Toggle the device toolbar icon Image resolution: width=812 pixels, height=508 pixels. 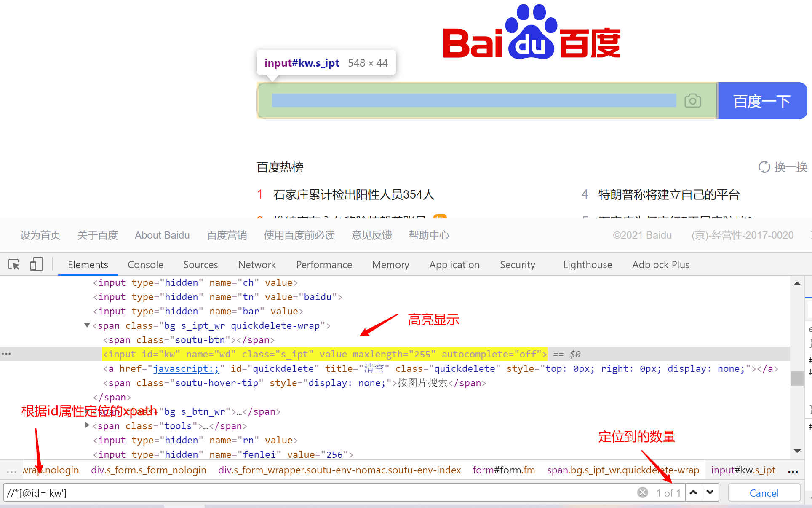[x=36, y=264]
